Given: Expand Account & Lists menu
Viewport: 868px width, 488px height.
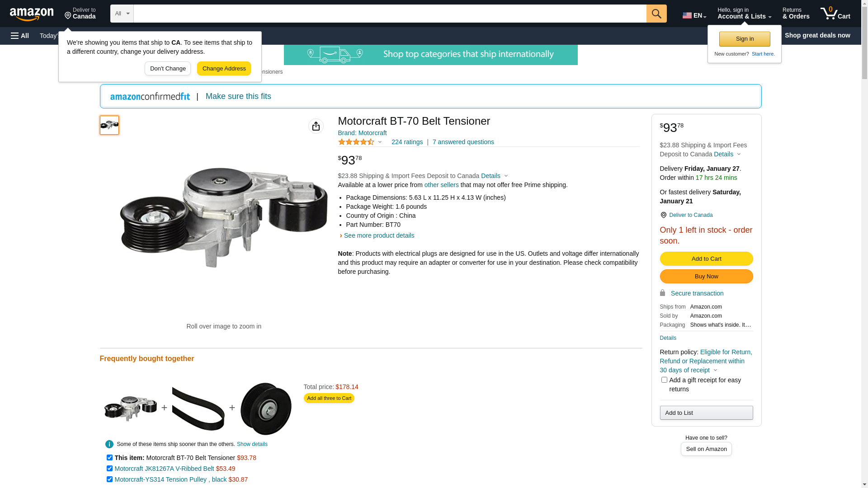Looking at the screenshot, I should coord(744,14).
